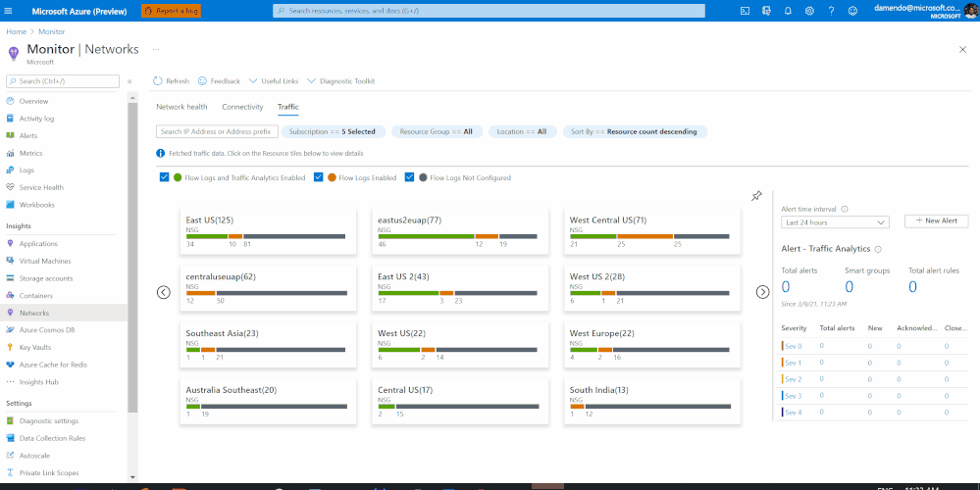This screenshot has width=980, height=490.
Task: Click the global search resources box
Action: [x=489, y=11]
